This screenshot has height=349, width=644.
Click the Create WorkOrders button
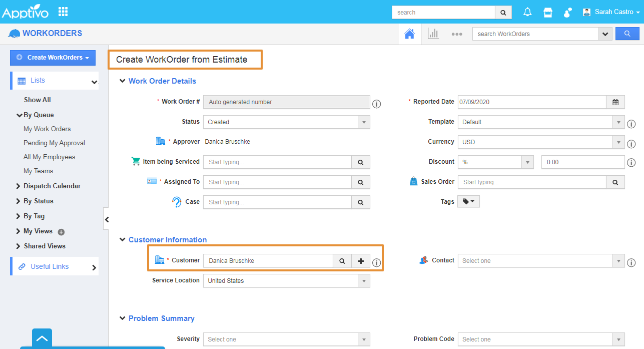click(x=53, y=58)
